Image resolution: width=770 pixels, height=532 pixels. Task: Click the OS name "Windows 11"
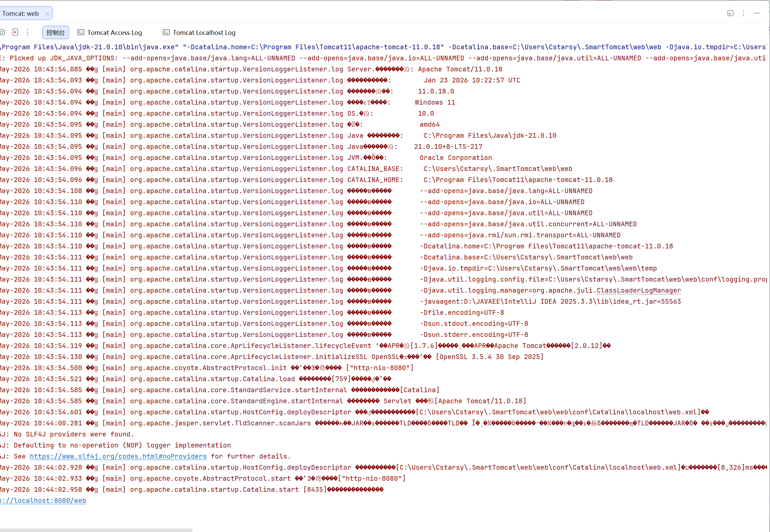click(x=435, y=102)
